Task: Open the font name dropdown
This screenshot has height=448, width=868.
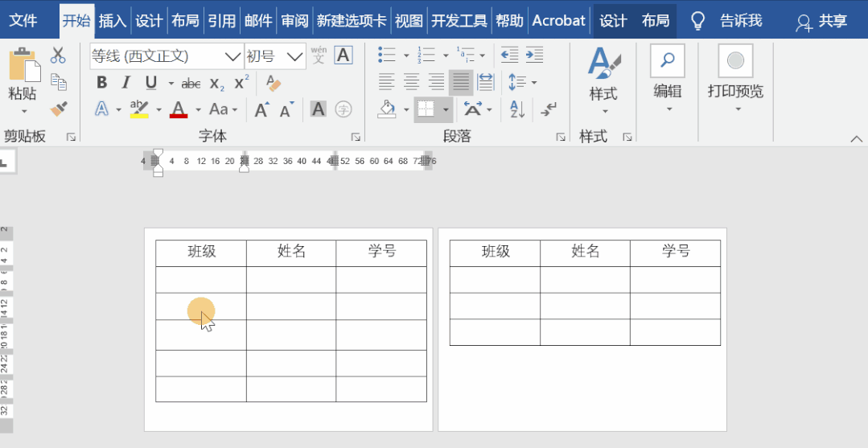Action: [x=232, y=56]
